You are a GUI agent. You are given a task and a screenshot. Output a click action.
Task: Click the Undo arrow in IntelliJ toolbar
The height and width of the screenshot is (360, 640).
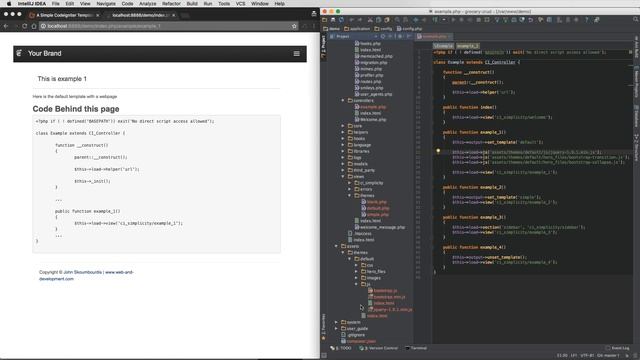[352, 20]
